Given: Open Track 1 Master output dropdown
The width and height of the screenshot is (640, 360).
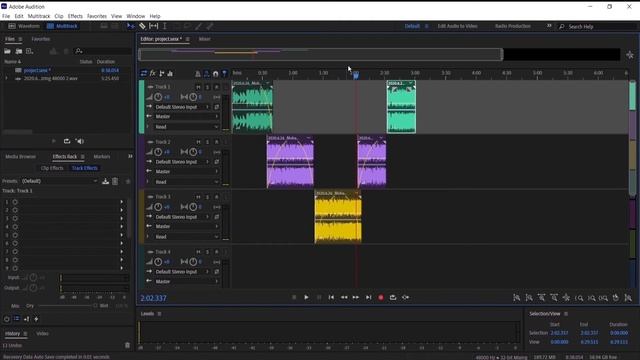Looking at the screenshot, I should pos(187,117).
